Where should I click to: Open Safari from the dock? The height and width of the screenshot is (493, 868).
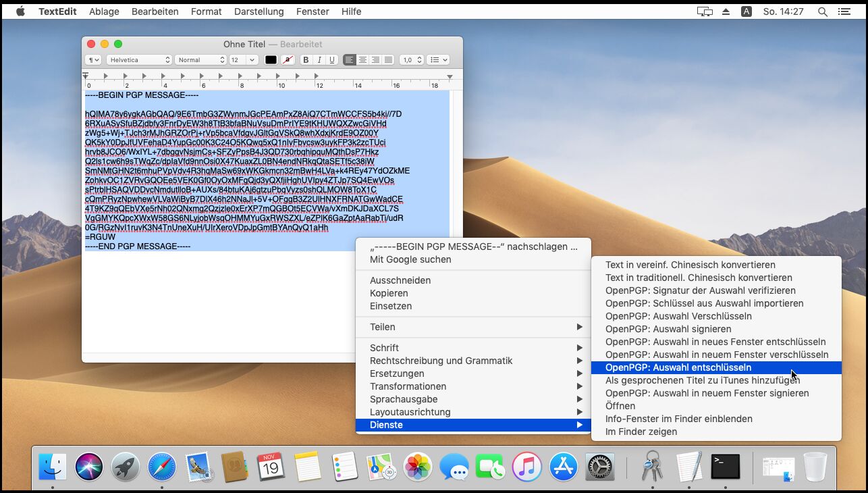coord(161,467)
